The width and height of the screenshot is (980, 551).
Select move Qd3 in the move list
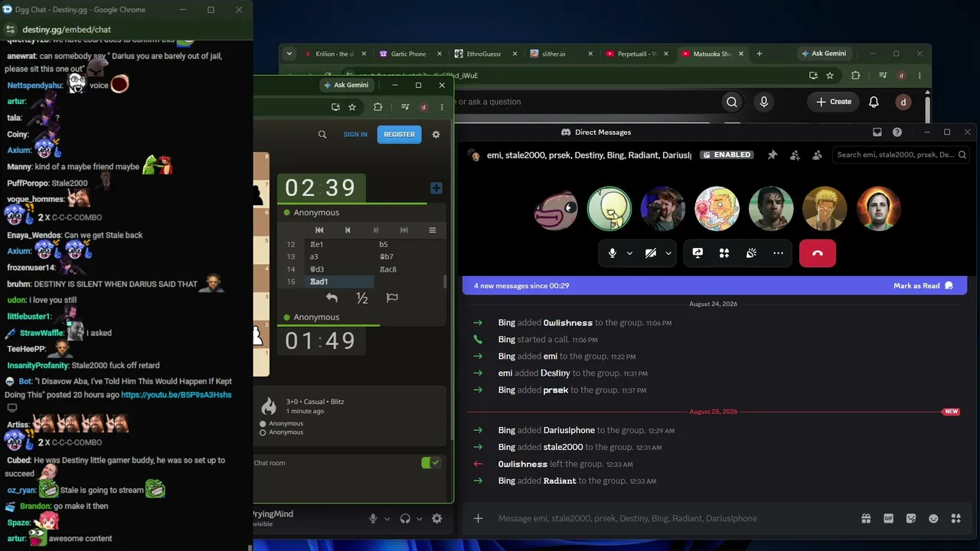339,269
